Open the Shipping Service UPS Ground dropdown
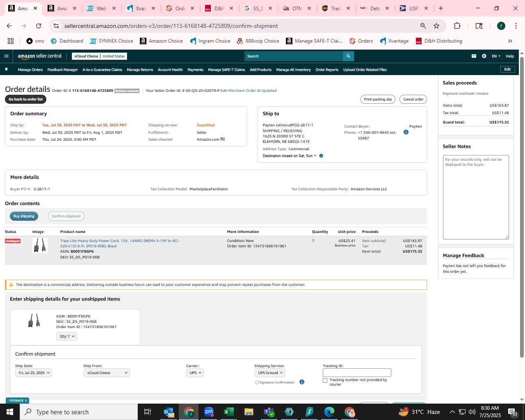This screenshot has height=420, width=525. pos(270,373)
